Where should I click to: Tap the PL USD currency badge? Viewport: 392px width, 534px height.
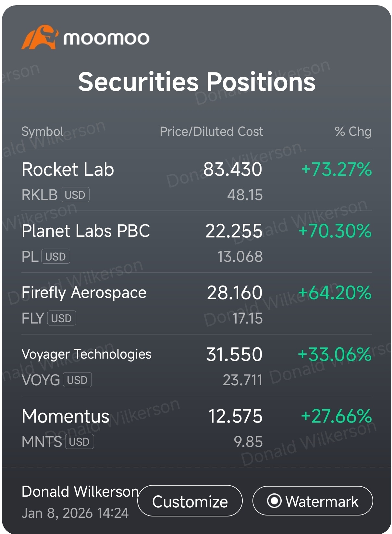(x=55, y=257)
